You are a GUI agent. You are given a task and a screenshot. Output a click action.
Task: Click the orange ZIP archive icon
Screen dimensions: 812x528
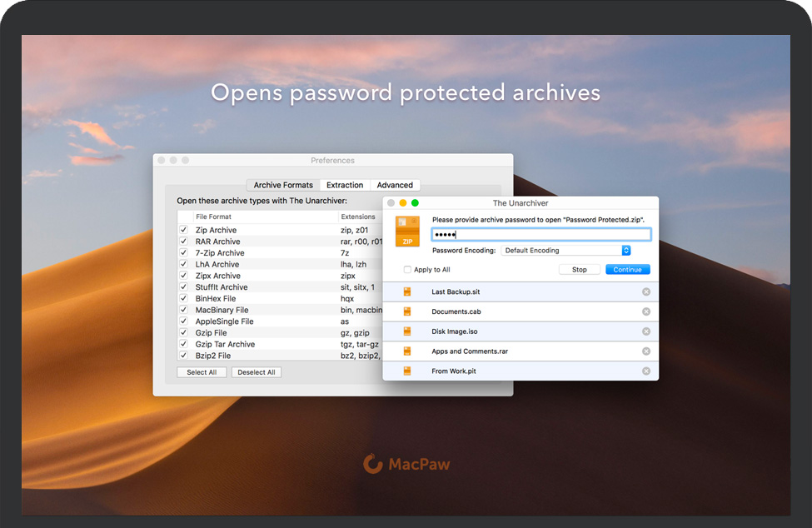[x=407, y=232]
